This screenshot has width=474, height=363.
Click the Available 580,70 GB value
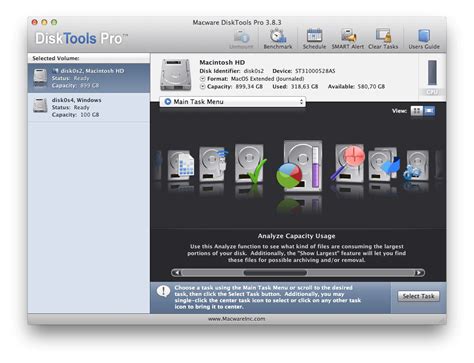click(356, 87)
